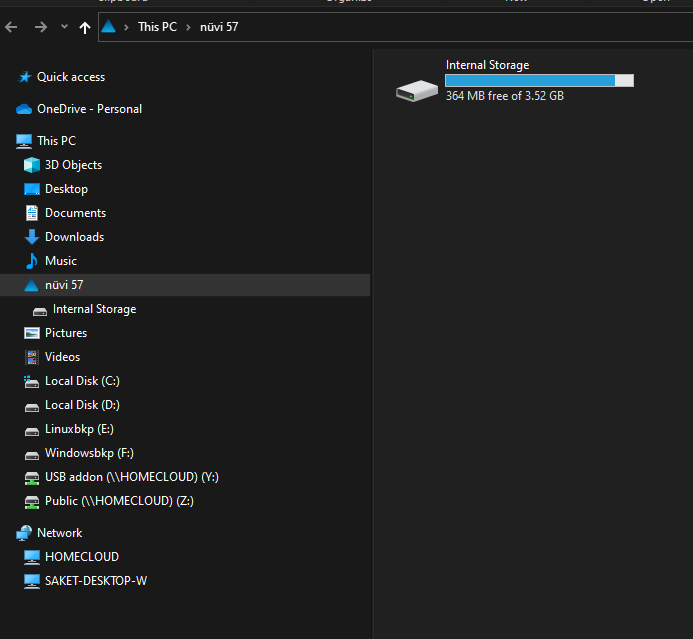This screenshot has height=639, width=693.
Task: Click the Forward navigation arrow
Action: click(40, 27)
